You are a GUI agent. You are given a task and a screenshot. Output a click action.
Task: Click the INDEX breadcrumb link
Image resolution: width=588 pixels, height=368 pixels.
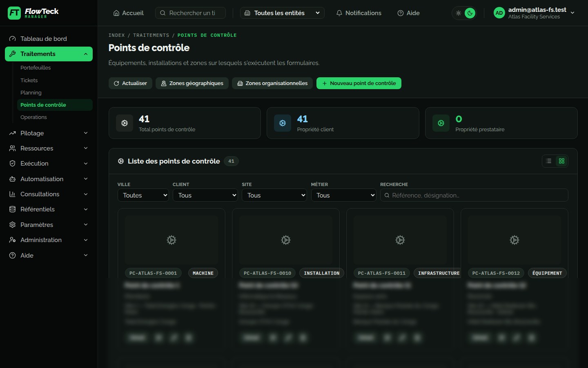coord(116,35)
